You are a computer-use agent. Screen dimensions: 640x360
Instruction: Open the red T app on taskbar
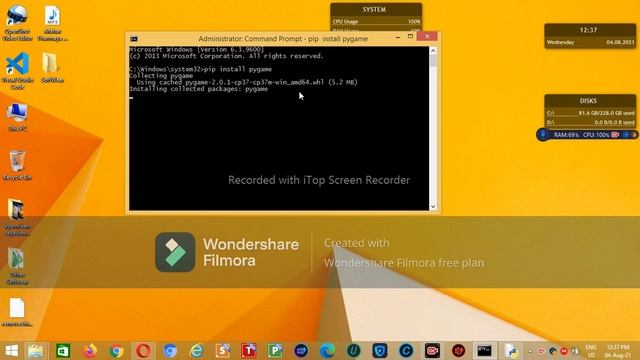249,351
